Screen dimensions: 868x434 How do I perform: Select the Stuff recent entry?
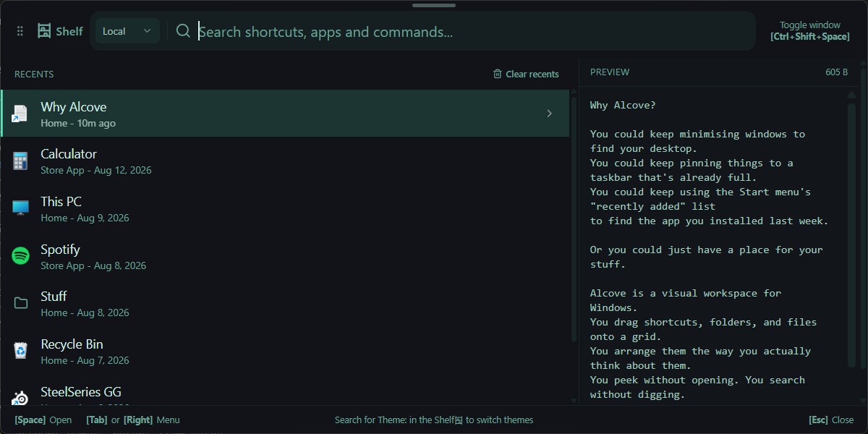(285, 303)
